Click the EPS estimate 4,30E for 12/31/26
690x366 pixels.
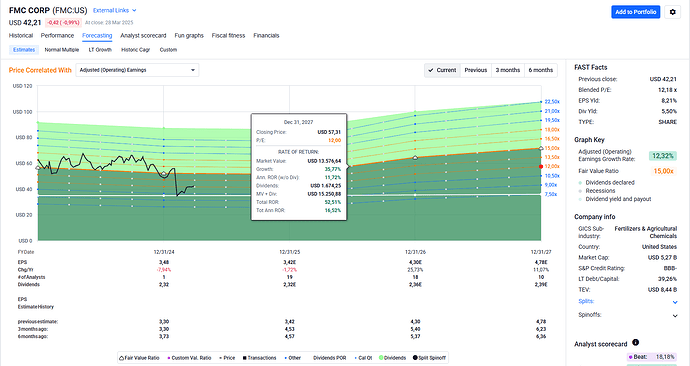pos(415,262)
